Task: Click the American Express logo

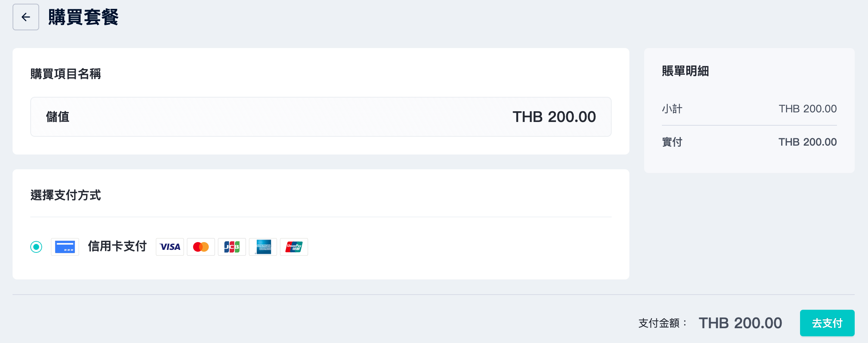Action: 263,247
